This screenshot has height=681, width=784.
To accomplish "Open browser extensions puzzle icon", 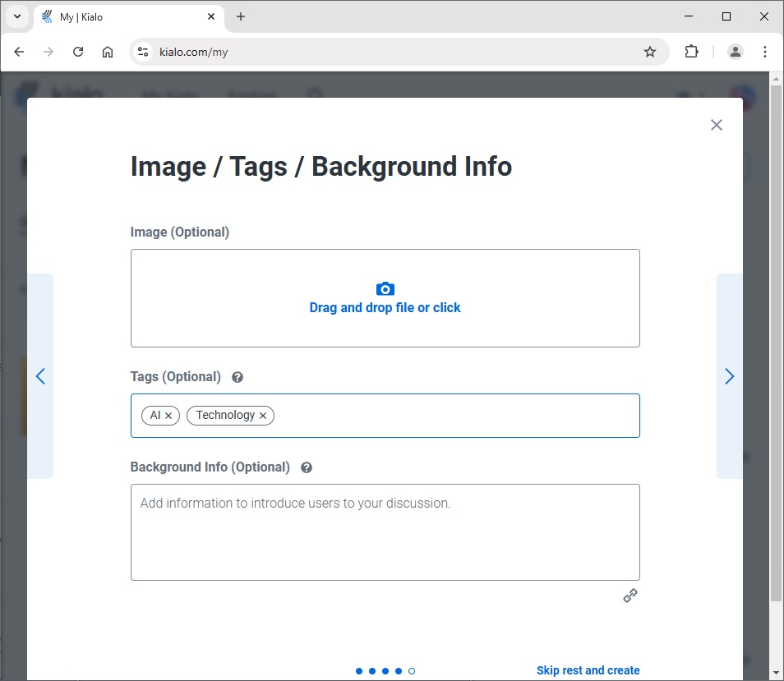I will [x=691, y=52].
